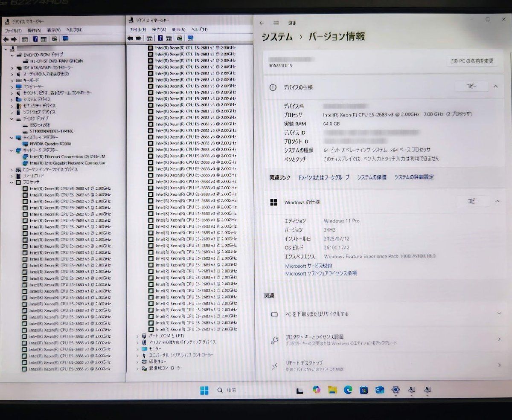512x420 pixels.
Task: Click コピー button beside Windows の仕様
Action: click(473, 201)
